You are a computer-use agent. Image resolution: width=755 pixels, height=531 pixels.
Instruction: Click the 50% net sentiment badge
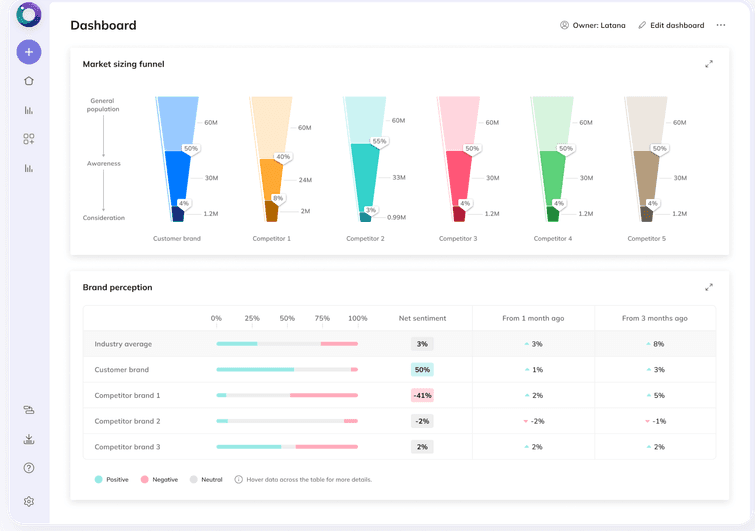coord(422,370)
